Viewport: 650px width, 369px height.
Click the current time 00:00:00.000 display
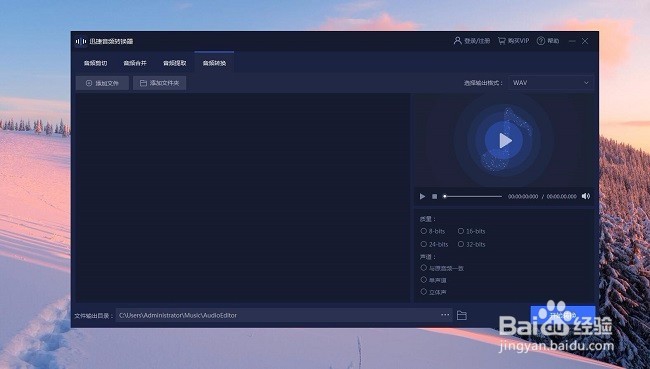[523, 197]
